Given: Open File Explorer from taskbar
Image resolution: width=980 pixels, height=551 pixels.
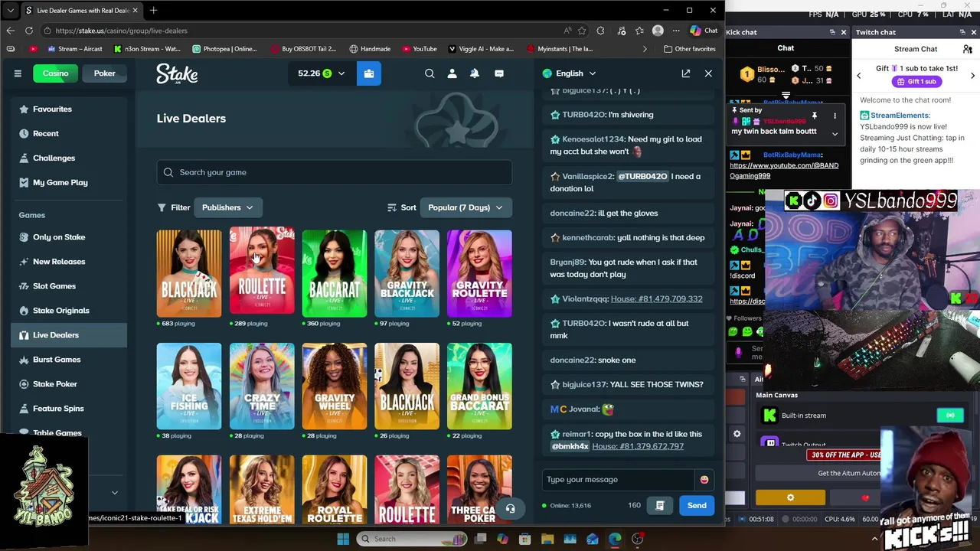Looking at the screenshot, I should tap(547, 539).
